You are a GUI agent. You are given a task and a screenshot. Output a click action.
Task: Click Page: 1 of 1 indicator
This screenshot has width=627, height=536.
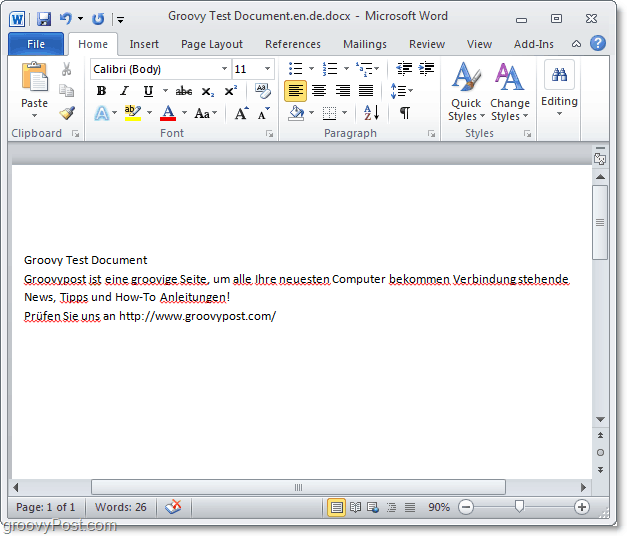point(46,507)
